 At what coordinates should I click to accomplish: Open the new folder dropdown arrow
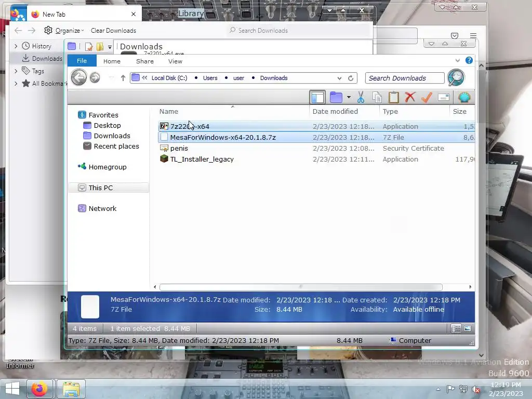pyautogui.click(x=349, y=98)
